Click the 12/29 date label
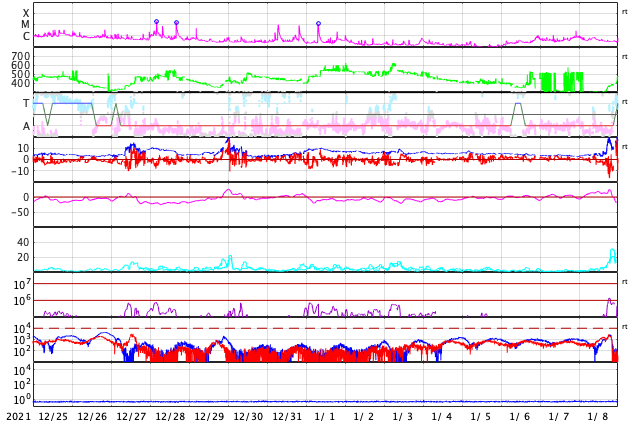This screenshot has width=634, height=424. pos(209,417)
